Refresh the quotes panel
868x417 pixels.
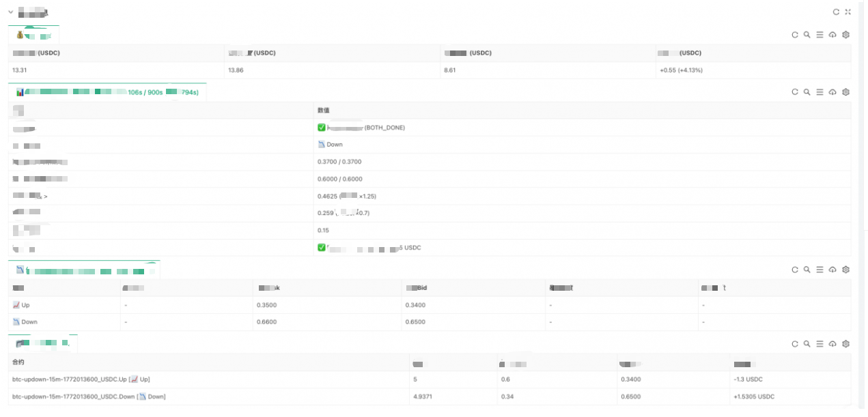pos(794,269)
